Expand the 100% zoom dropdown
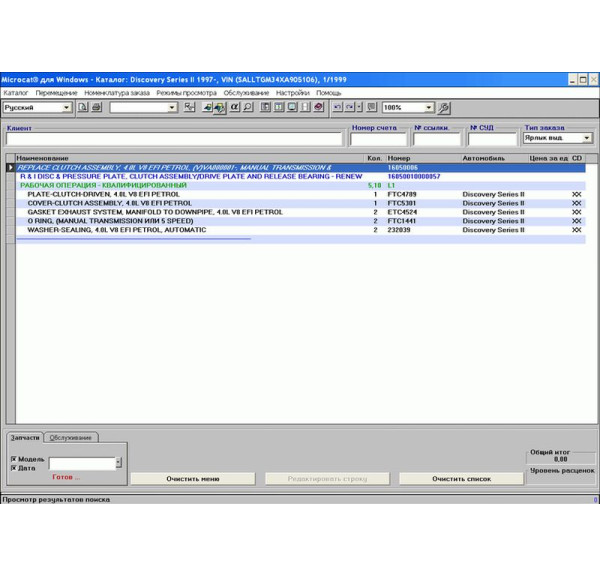 tap(429, 108)
